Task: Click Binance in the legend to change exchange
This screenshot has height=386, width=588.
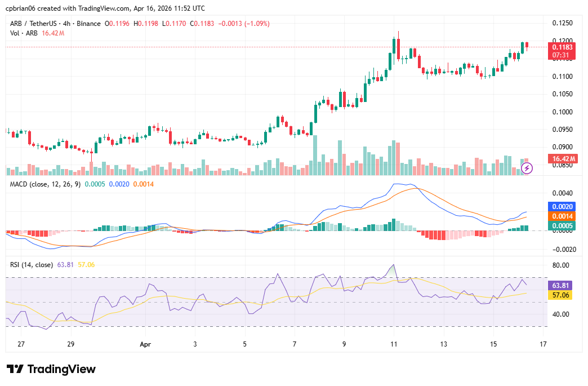Action: click(x=87, y=24)
